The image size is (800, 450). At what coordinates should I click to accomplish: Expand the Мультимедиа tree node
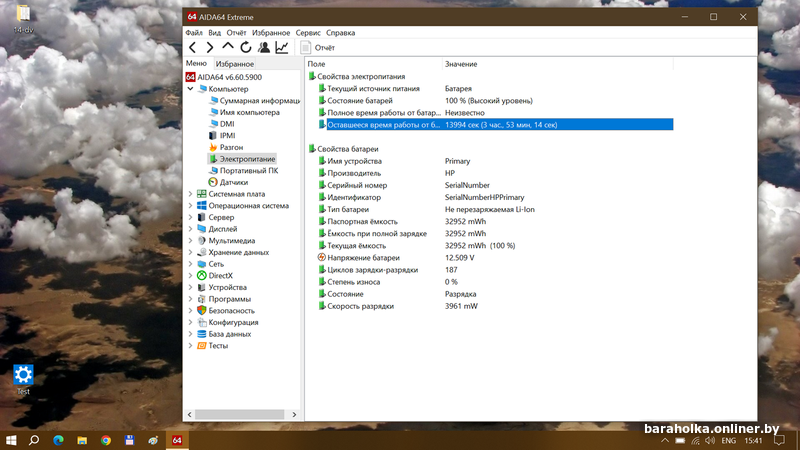[x=190, y=241]
